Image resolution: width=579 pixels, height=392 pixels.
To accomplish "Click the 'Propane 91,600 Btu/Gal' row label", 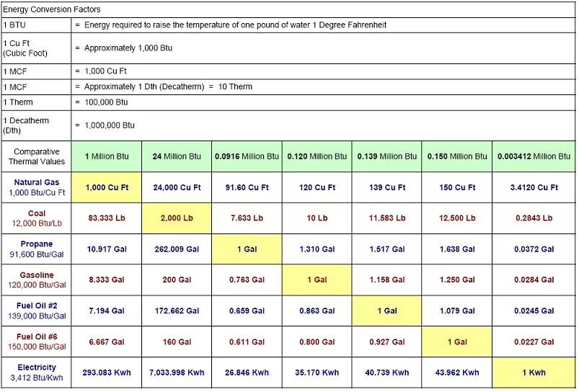I will (36, 249).
